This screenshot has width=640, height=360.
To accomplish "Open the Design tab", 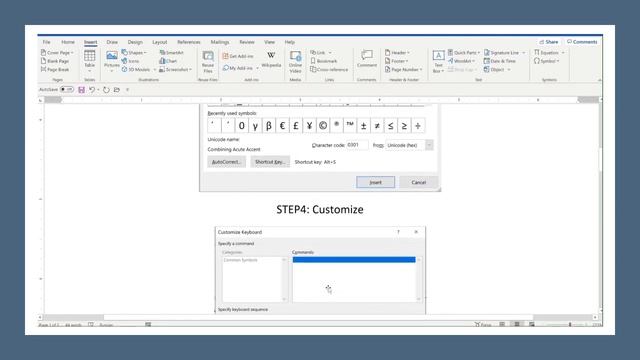I will [x=135, y=42].
